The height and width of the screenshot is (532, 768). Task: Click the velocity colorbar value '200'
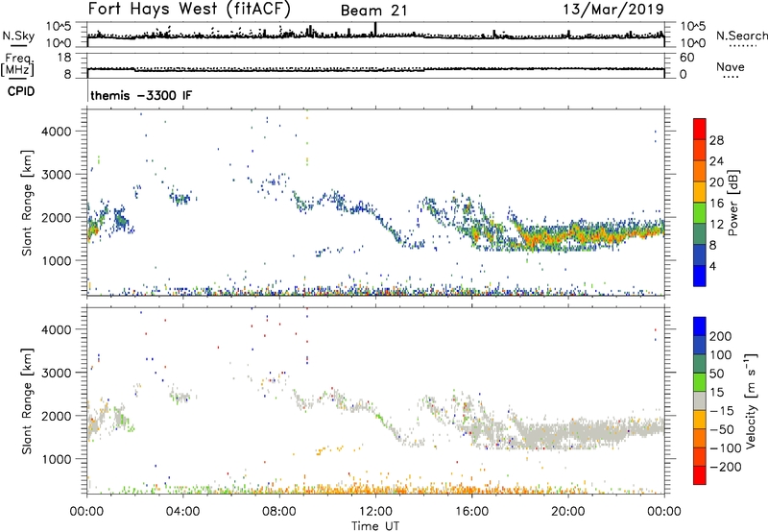pos(721,336)
